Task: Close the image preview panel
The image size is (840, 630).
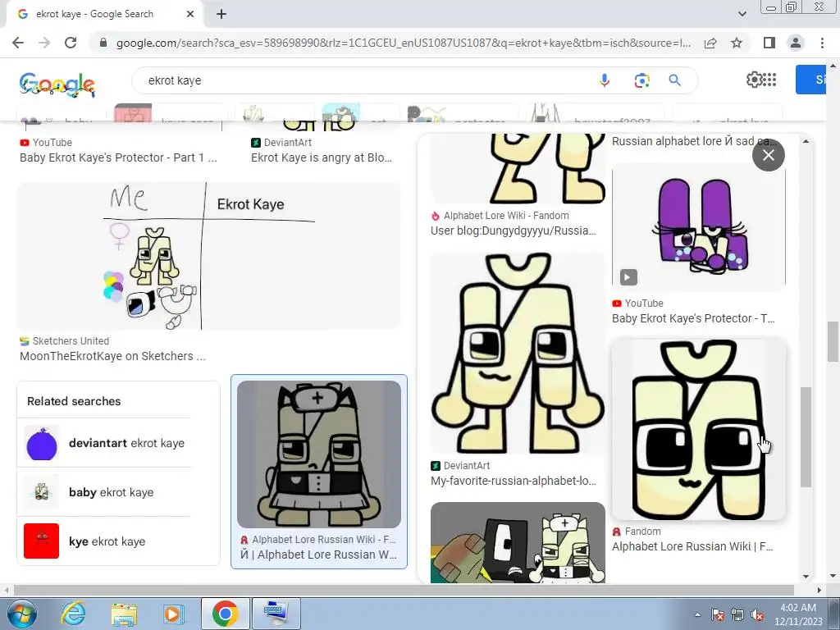Action: [768, 155]
